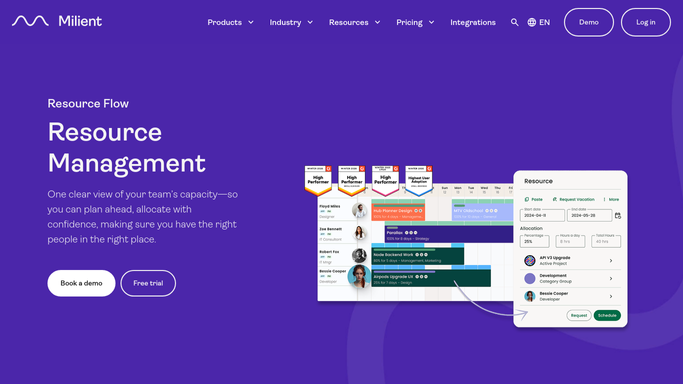Start a Free trial

(148, 283)
